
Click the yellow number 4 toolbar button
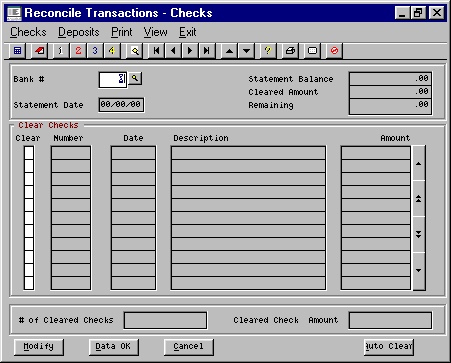[112, 51]
